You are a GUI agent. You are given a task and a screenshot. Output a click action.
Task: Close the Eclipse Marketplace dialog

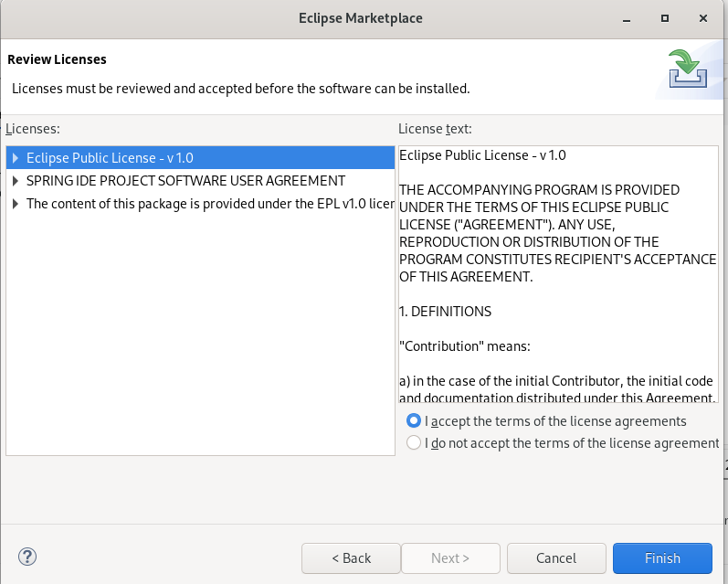(x=703, y=18)
